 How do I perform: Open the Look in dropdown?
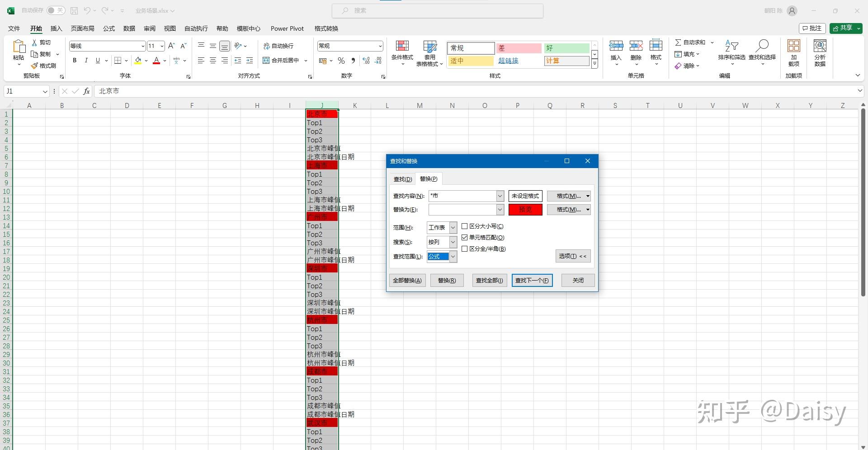453,257
